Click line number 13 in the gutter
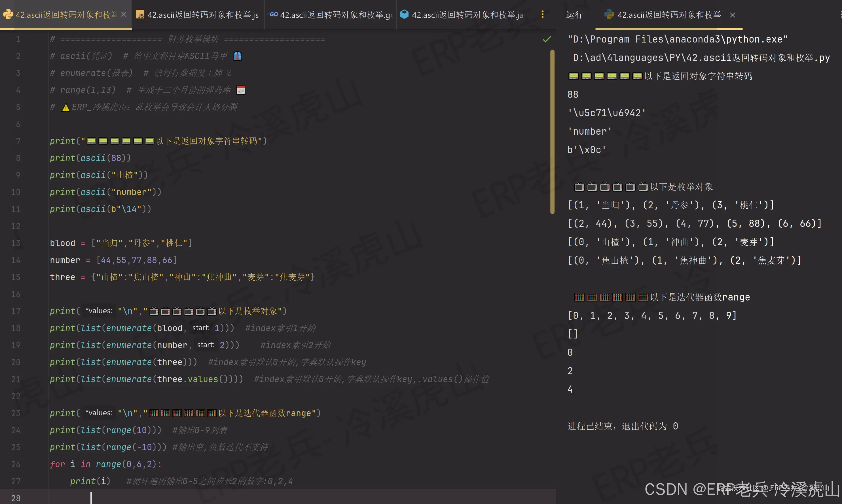Viewport: 842px width, 504px height. click(x=16, y=243)
